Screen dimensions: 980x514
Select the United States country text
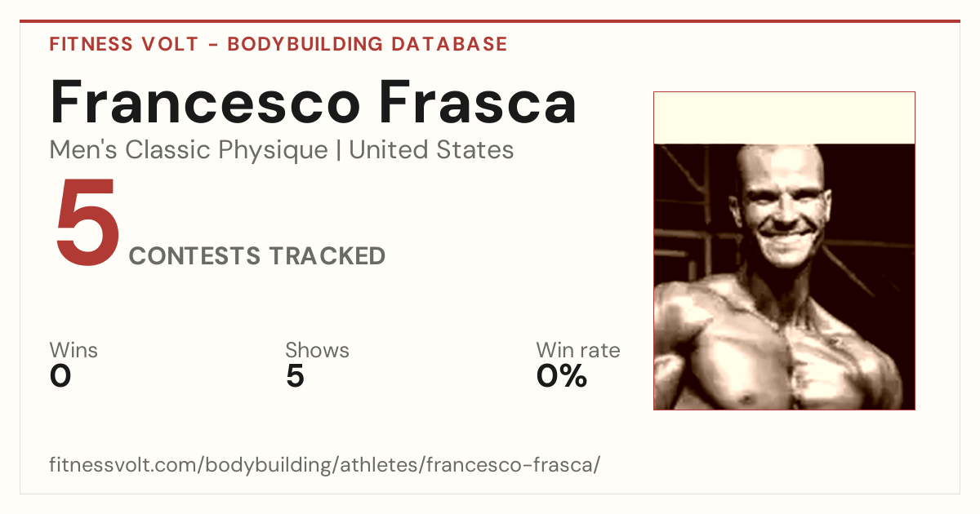click(431, 150)
